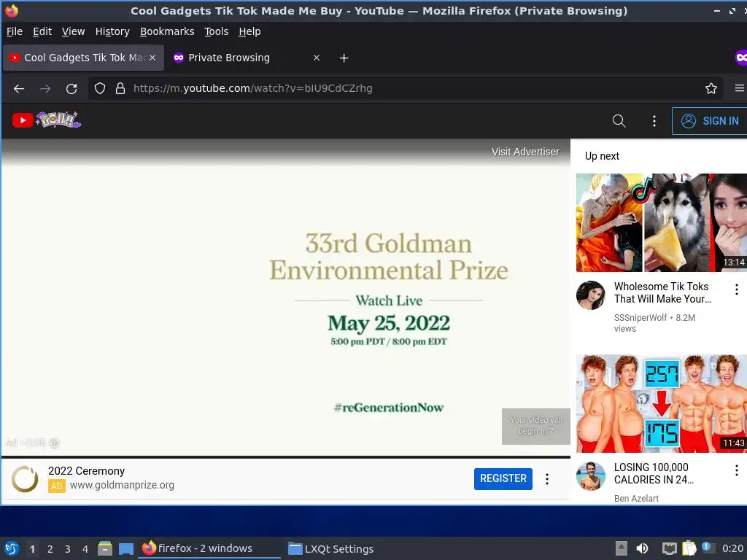
Task: Click the ad info icon beside Ad timer
Action: pos(54,443)
